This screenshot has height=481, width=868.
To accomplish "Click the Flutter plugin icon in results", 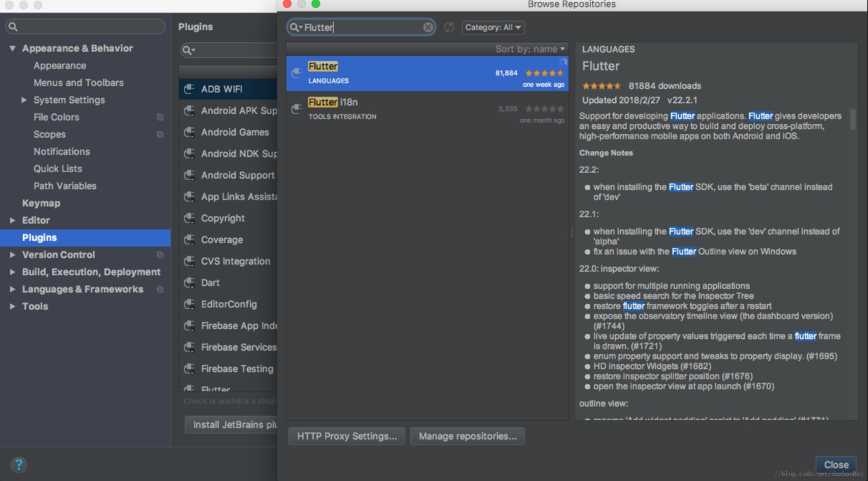I will [x=297, y=73].
